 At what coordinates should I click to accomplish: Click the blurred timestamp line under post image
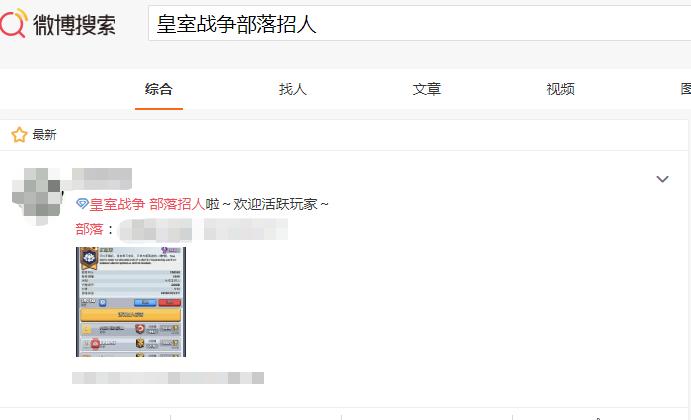(168, 378)
